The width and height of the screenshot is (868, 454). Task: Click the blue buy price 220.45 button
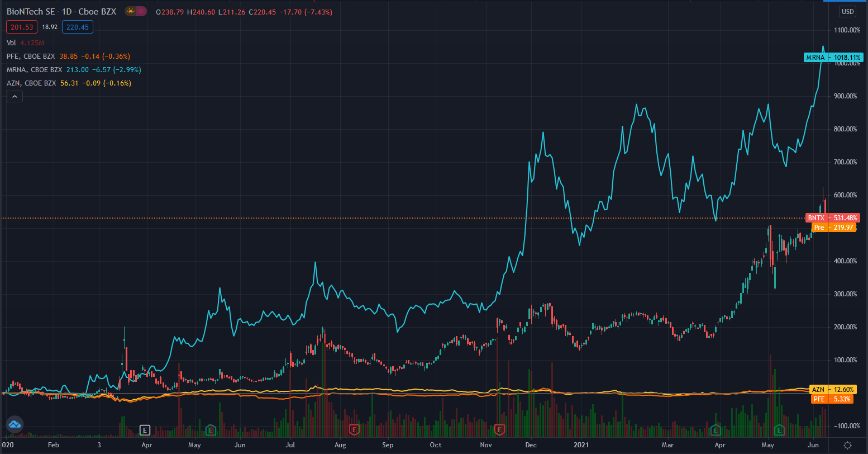[x=78, y=27]
